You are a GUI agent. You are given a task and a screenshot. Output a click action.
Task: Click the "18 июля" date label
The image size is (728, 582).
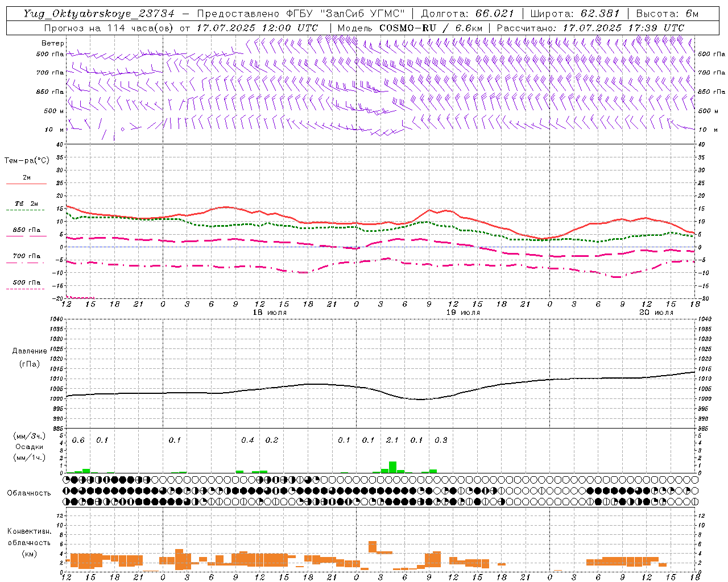coord(270,313)
